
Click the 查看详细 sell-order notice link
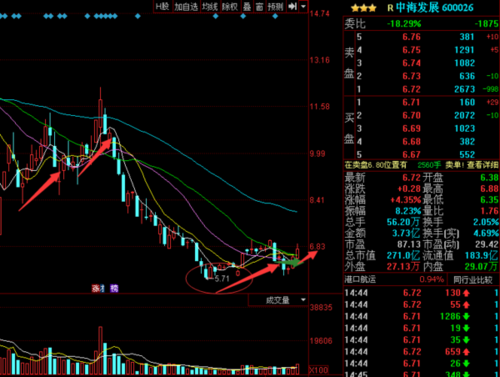[483, 165]
